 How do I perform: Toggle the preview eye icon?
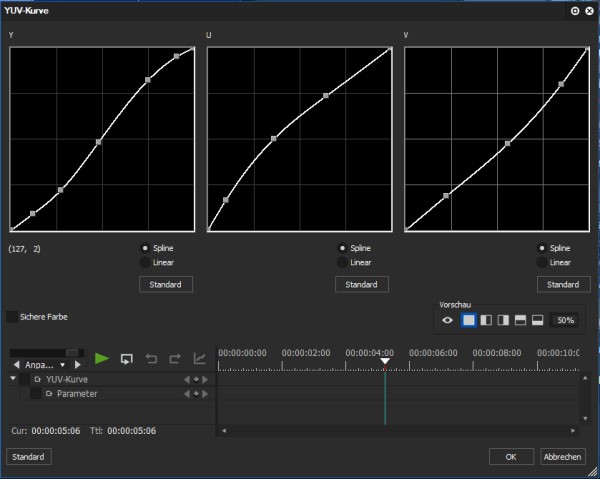447,320
